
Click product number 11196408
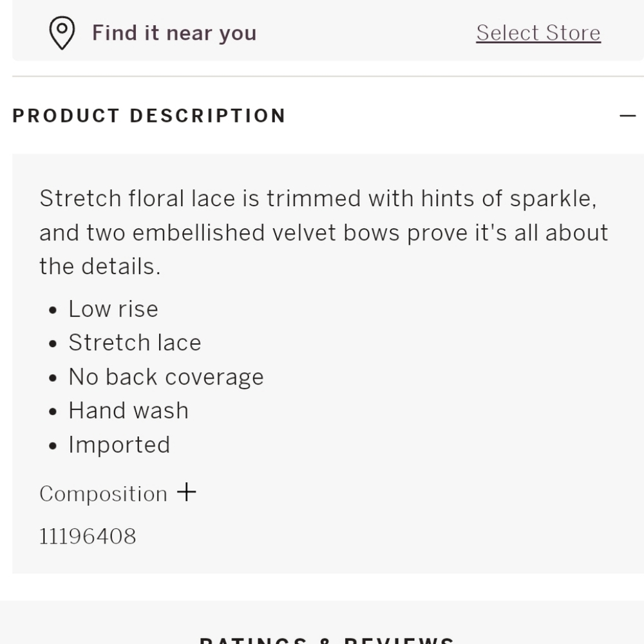tap(88, 536)
